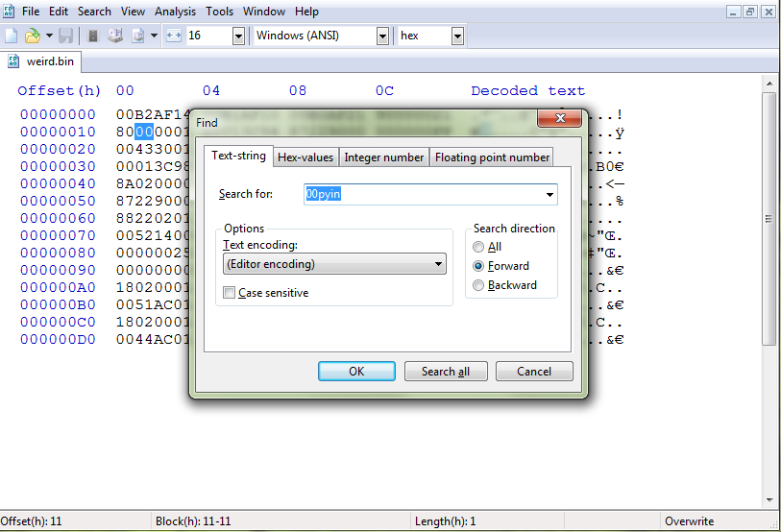
Task: Click the weird.bin tab file icon
Action: pyautogui.click(x=13, y=61)
